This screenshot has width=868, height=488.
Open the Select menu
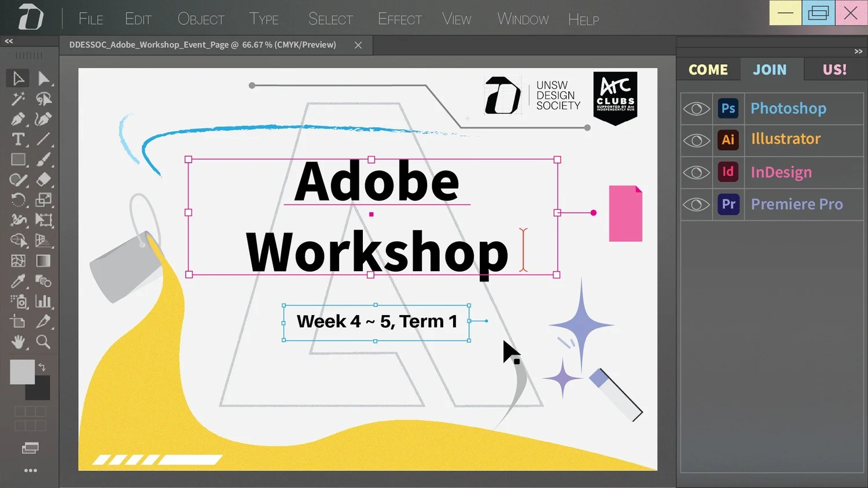pyautogui.click(x=330, y=19)
